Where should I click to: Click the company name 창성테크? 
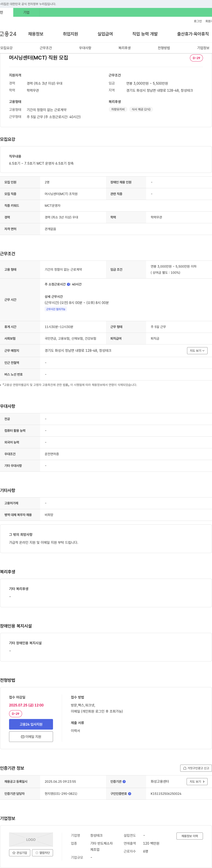tap(96, 836)
